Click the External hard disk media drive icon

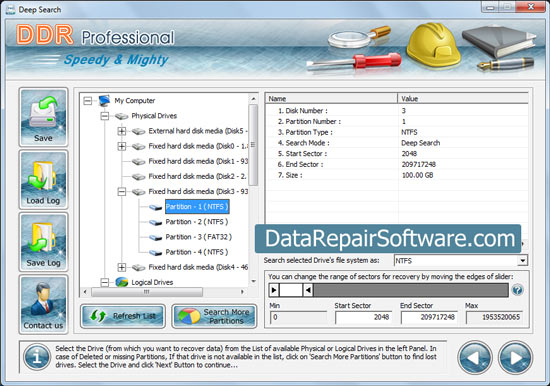pyautogui.click(x=139, y=131)
